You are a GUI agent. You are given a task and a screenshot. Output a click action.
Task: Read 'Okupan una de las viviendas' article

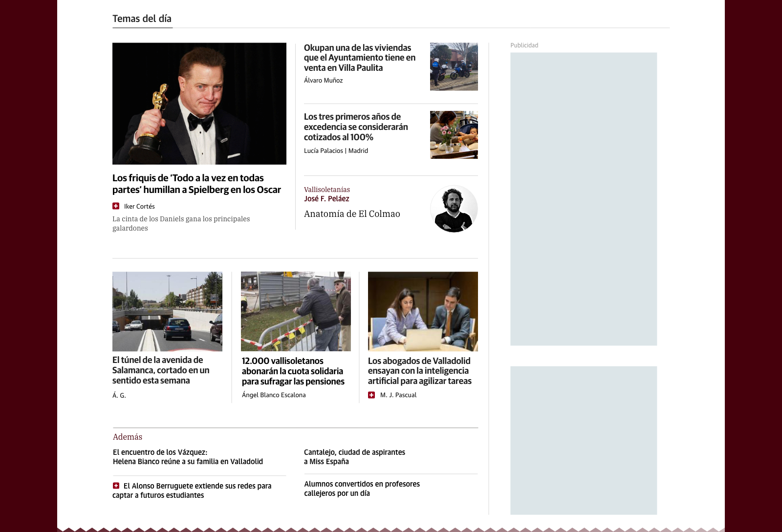tap(359, 58)
